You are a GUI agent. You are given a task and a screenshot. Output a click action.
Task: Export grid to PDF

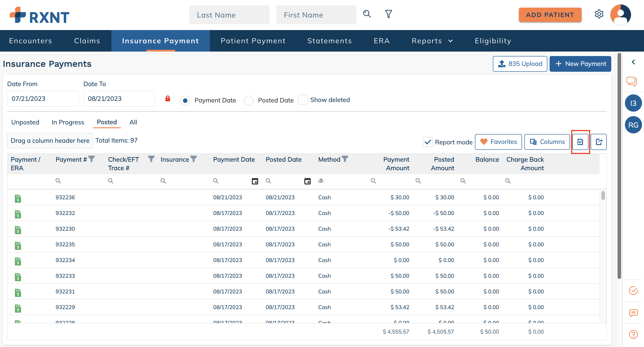coord(580,142)
